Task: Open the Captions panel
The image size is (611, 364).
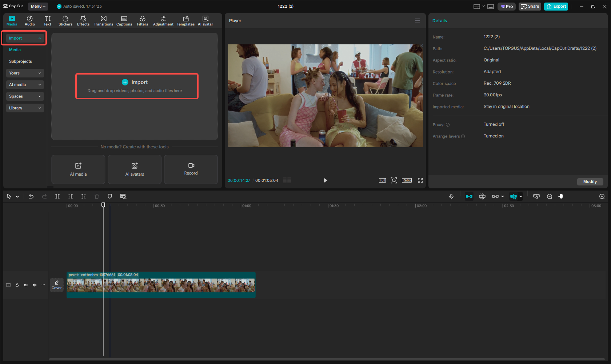Action: 124,20
